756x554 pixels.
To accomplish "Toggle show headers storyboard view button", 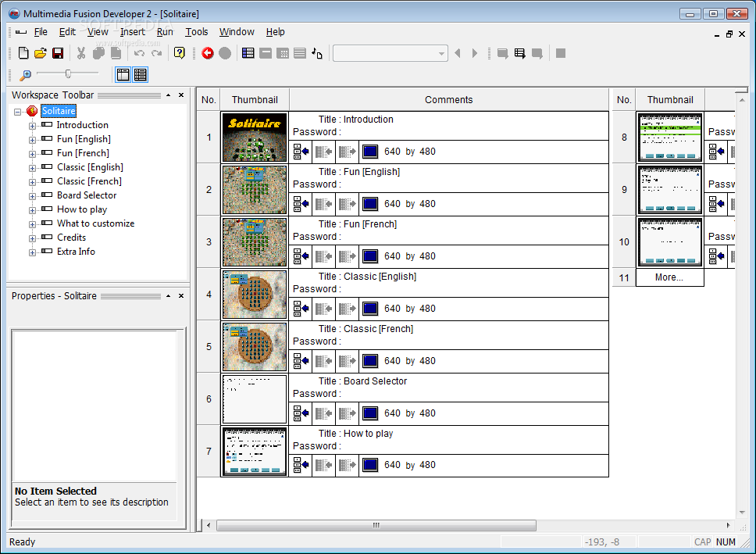I will click(123, 75).
